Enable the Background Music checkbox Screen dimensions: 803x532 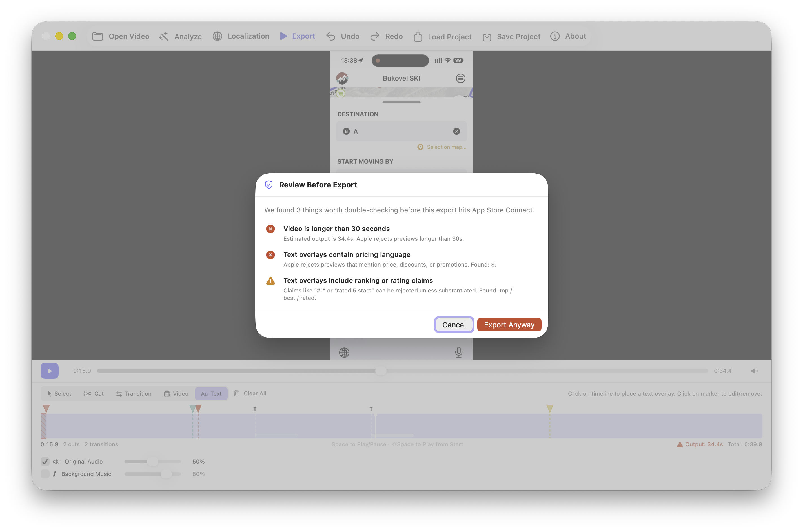45,474
